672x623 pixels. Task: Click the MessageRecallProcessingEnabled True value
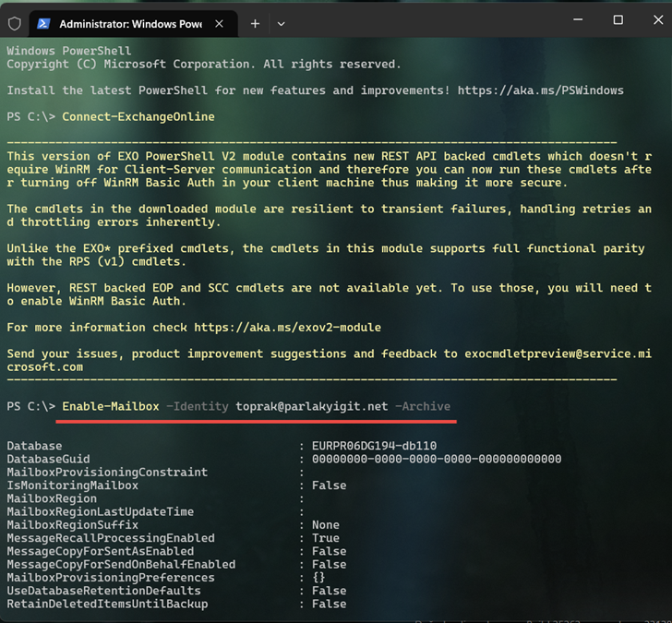point(326,538)
